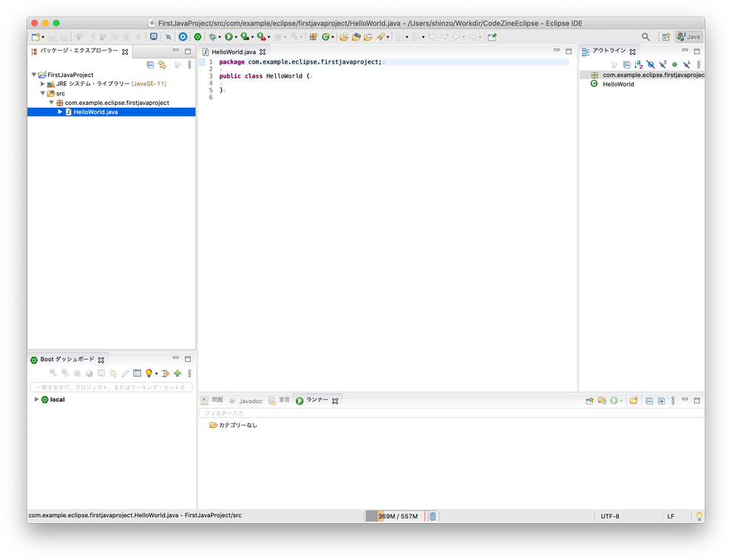Run the program with green play icon
The height and width of the screenshot is (560, 732).
[228, 37]
